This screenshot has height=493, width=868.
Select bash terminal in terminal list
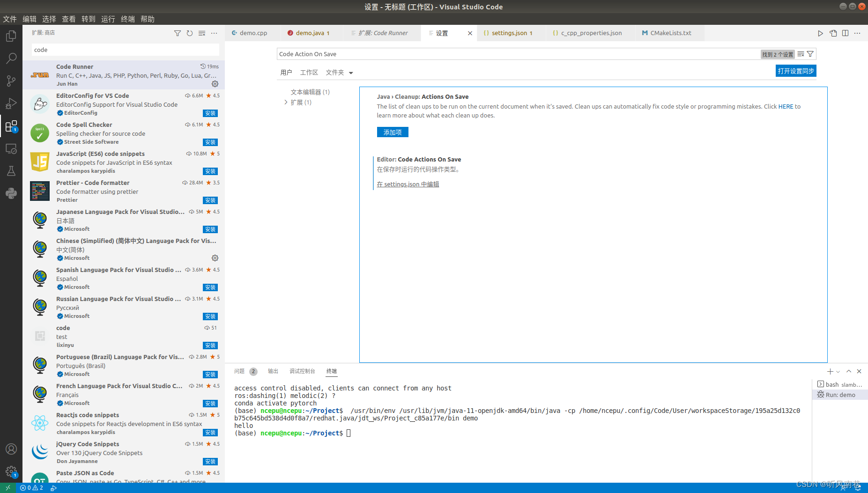(840, 384)
